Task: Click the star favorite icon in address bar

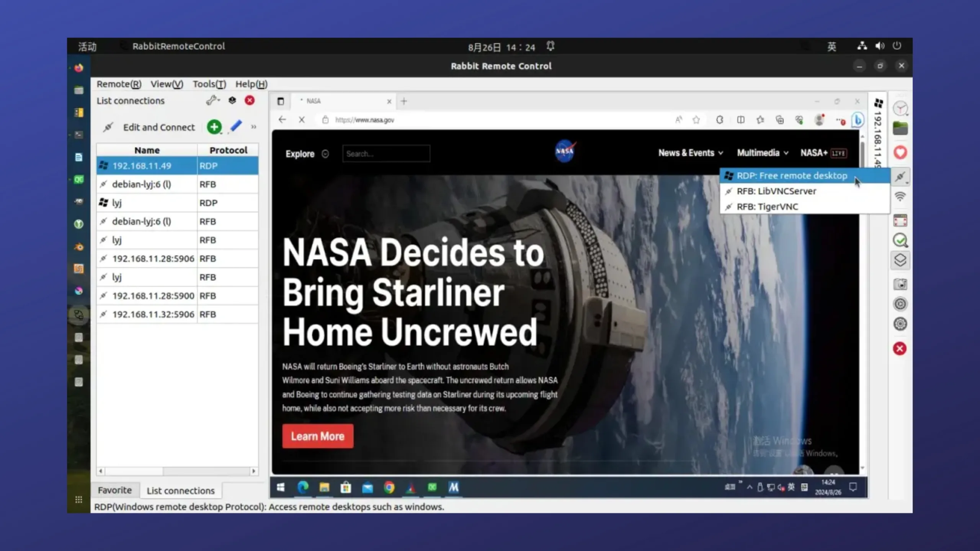Action: [696, 120]
